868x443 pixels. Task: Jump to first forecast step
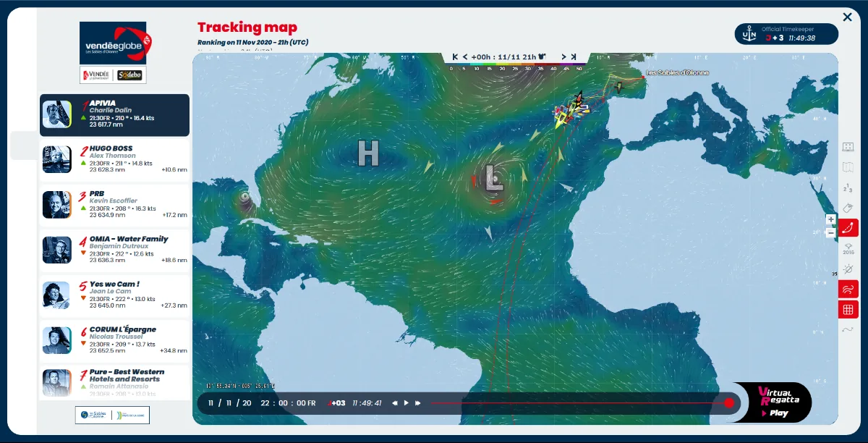tap(455, 56)
